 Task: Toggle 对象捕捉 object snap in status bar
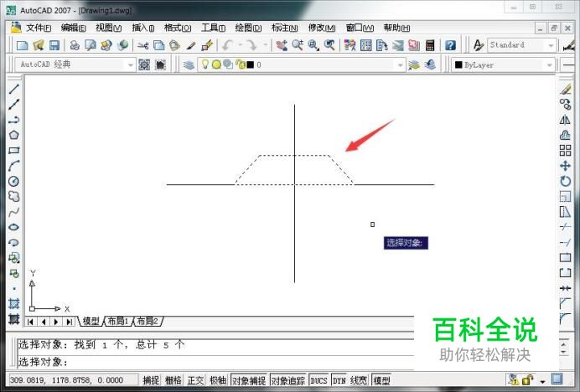tap(249, 380)
